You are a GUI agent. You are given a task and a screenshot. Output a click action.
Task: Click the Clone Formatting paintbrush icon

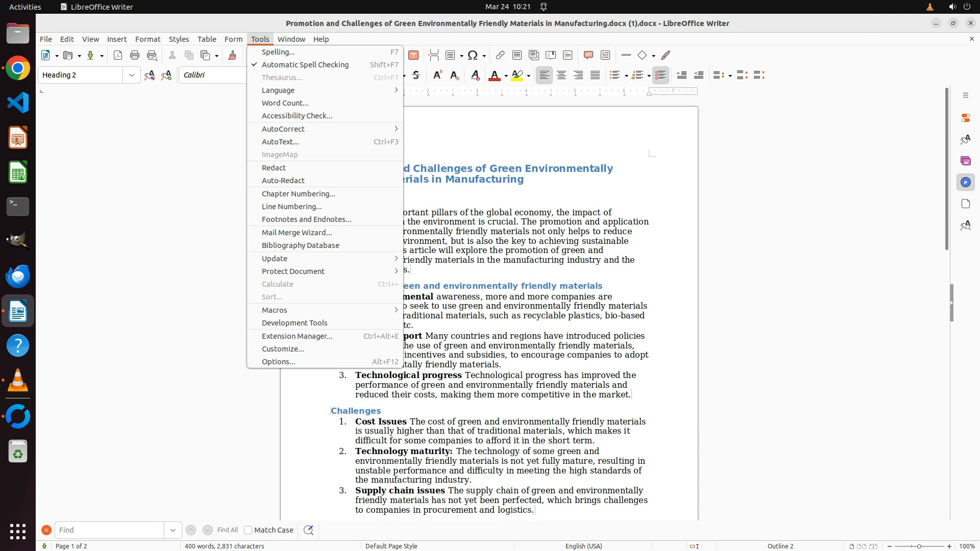point(232,55)
